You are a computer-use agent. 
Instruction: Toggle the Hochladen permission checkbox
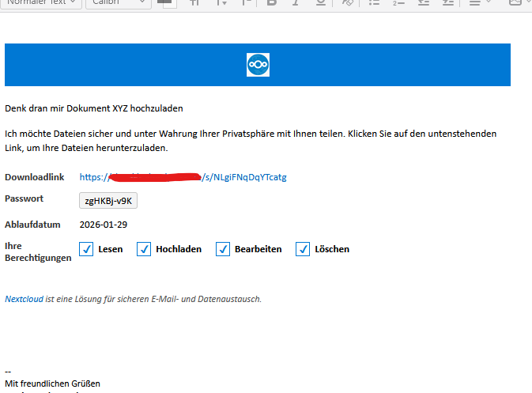click(144, 249)
